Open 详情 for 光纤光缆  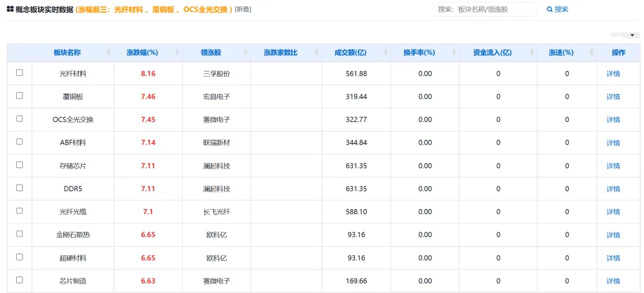613,212
